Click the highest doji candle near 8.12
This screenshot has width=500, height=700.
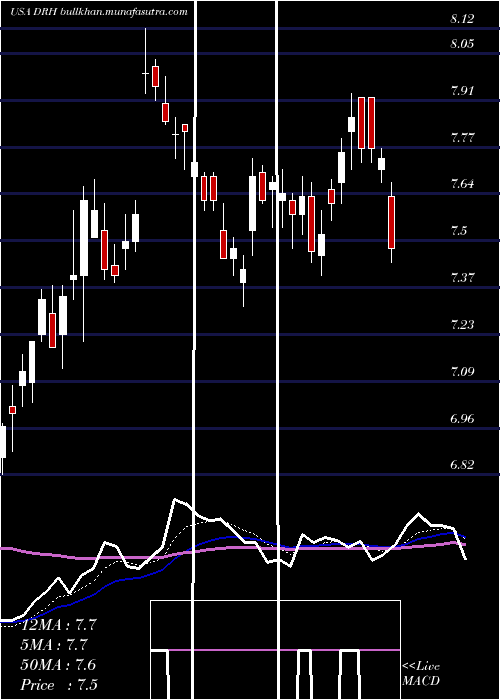pyautogui.click(x=146, y=73)
